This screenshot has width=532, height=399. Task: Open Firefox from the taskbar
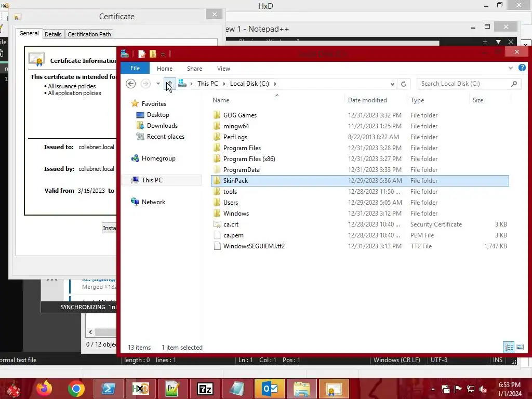(x=45, y=389)
